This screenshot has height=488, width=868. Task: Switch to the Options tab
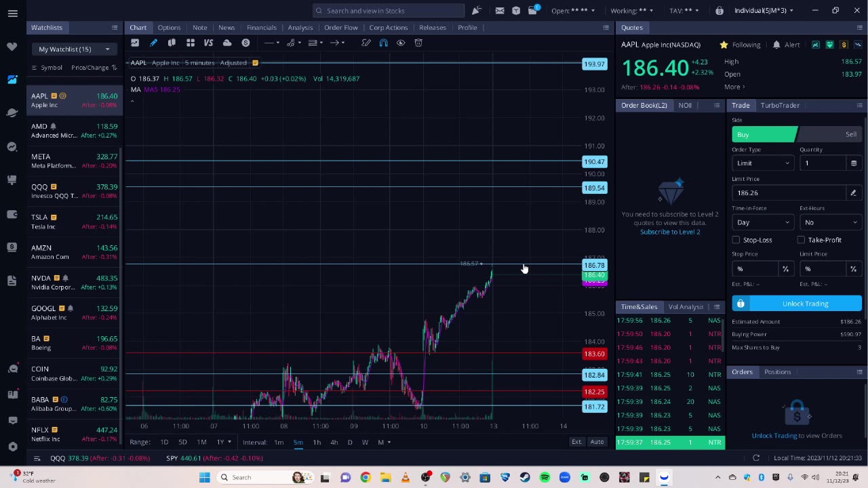pos(169,27)
